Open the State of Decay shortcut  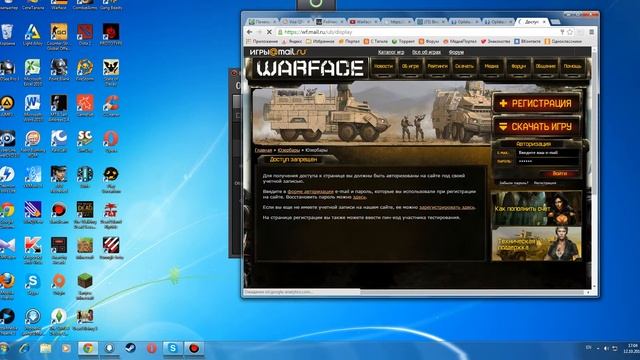pos(111,72)
